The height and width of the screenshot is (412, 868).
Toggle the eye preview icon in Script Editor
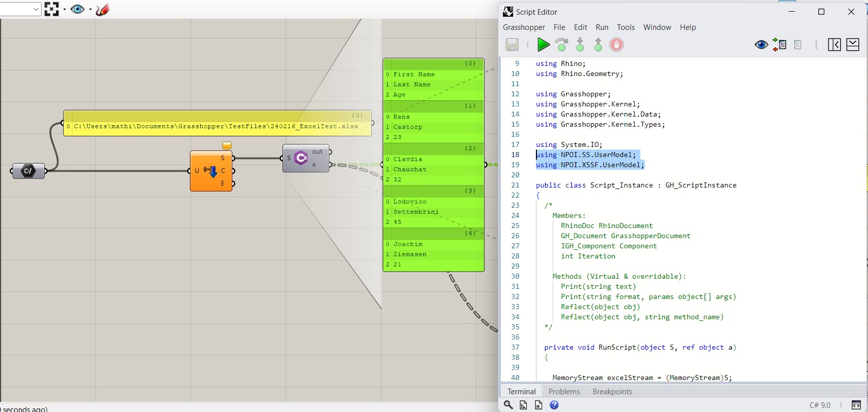click(x=761, y=45)
